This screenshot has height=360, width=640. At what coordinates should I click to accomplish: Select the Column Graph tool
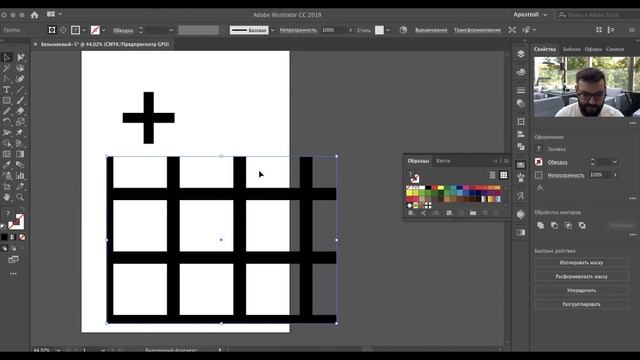pos(20,176)
